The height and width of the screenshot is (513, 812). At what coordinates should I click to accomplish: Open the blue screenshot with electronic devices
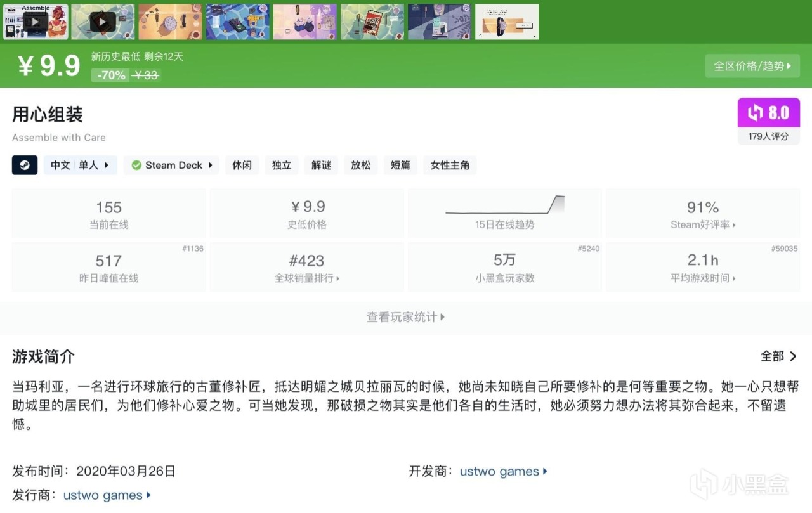[x=237, y=22]
